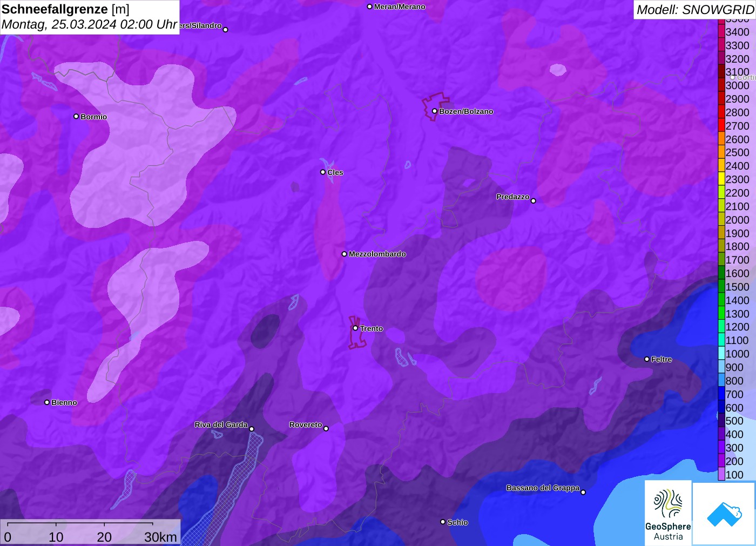The image size is (756, 546).
Task: Select the Bienno marker dot
Action: (x=47, y=402)
